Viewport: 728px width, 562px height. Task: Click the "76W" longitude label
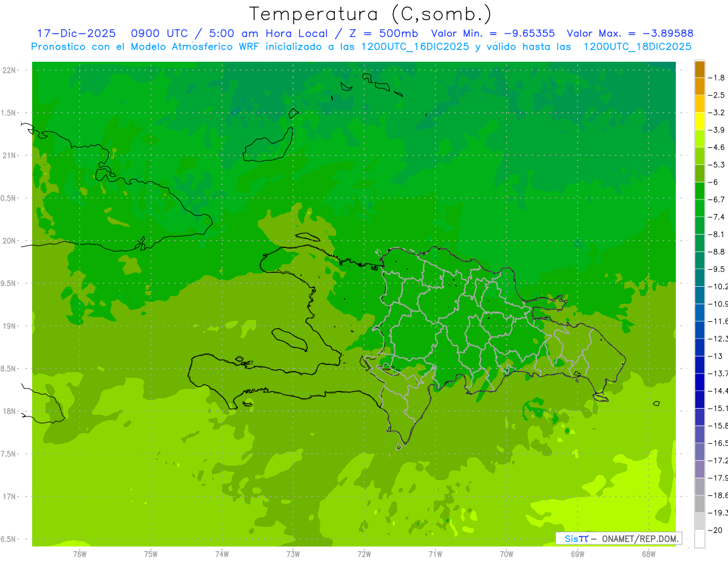79,554
